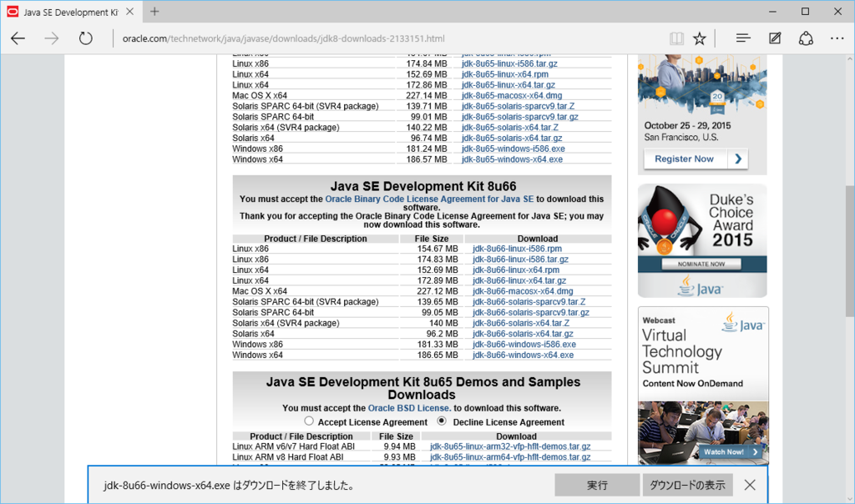This screenshot has width=855, height=504.
Task: Open the Hub icon
Action: coord(742,38)
